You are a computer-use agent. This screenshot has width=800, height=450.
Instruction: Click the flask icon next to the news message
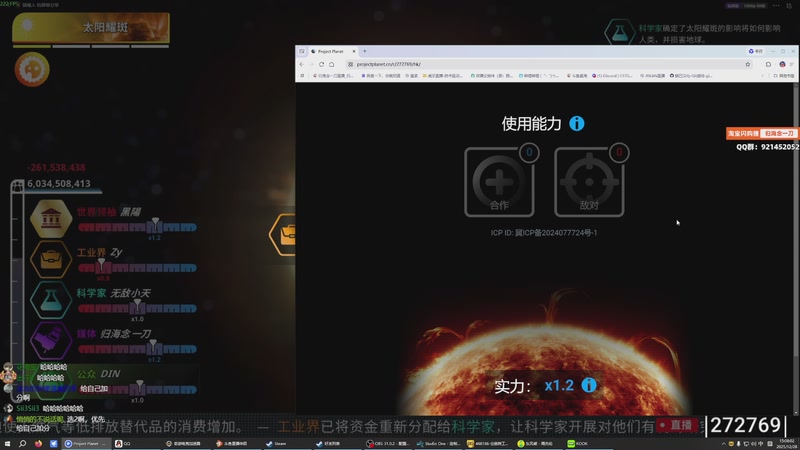tap(619, 32)
